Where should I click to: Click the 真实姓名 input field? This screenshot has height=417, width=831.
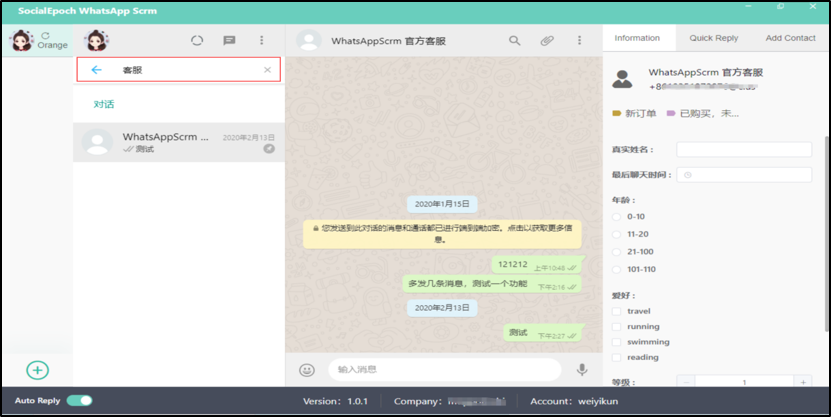point(744,149)
